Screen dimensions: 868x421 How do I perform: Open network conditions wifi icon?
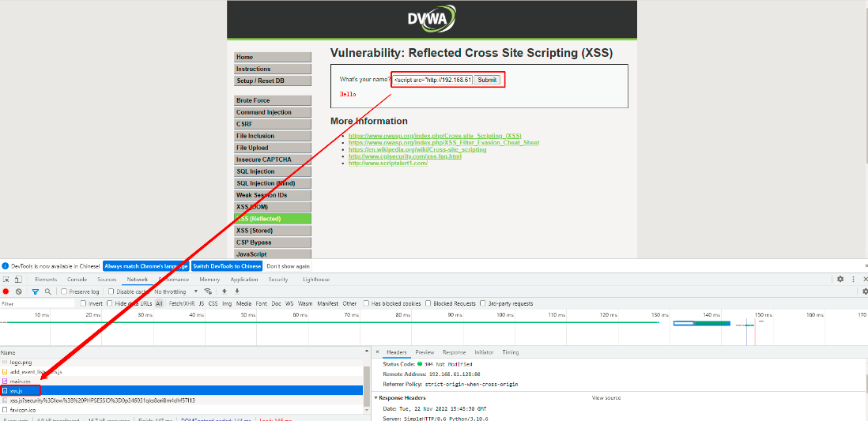click(x=208, y=291)
